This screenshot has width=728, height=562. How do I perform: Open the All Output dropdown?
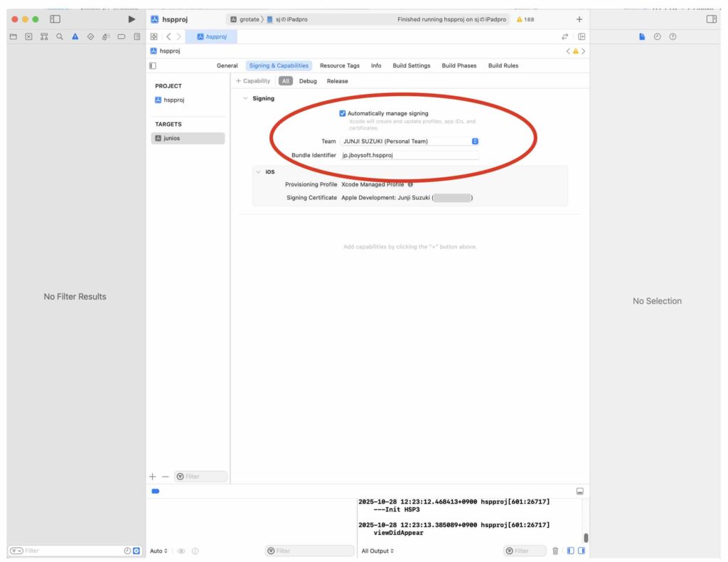[x=378, y=551]
